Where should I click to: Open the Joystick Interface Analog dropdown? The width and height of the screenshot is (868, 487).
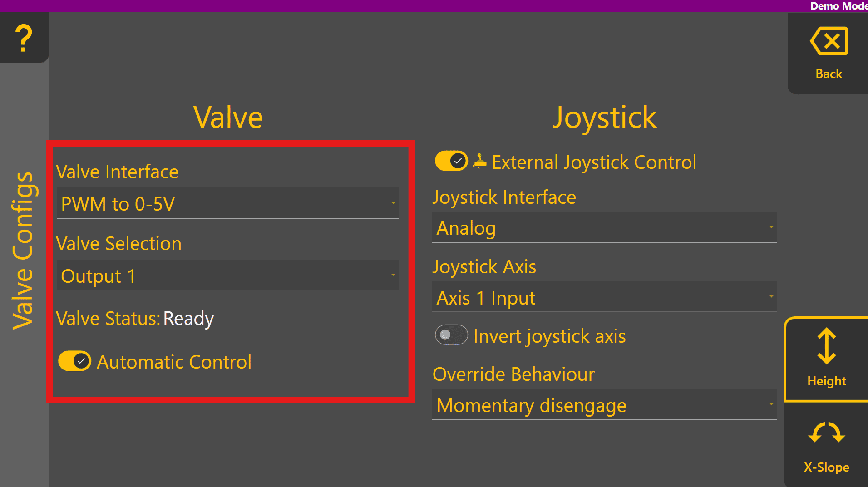(x=604, y=227)
